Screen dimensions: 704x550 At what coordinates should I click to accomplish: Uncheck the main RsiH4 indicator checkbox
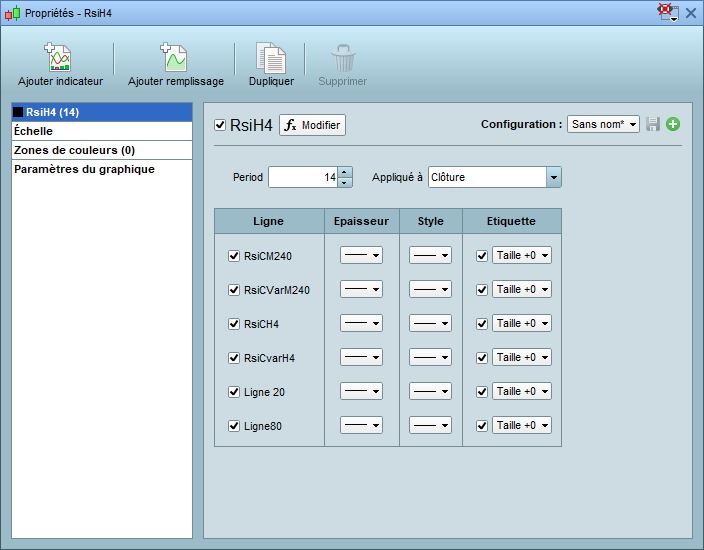pyautogui.click(x=220, y=125)
